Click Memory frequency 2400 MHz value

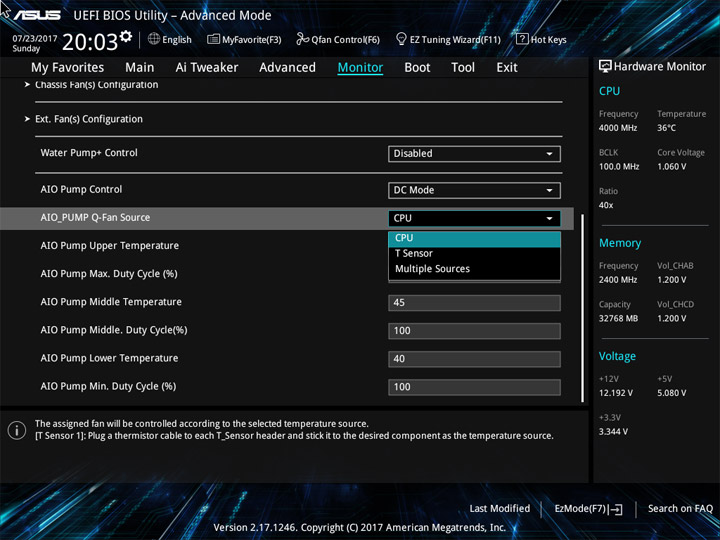pyautogui.click(x=618, y=280)
